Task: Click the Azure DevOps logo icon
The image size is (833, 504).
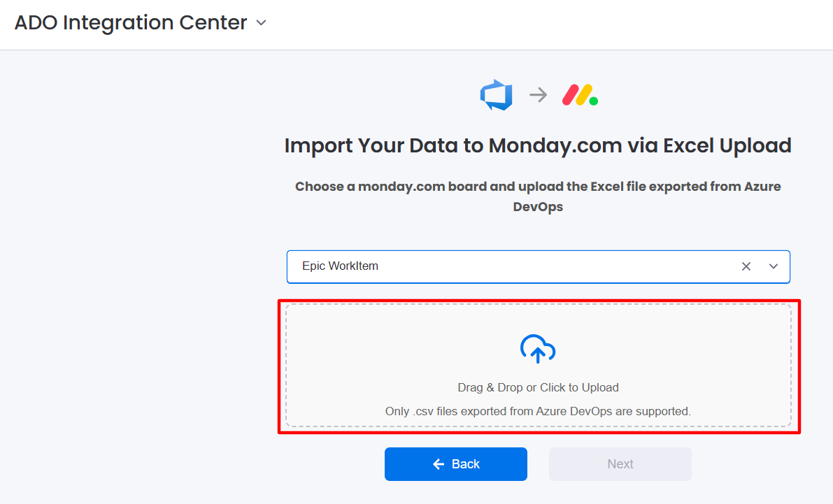Action: click(496, 95)
